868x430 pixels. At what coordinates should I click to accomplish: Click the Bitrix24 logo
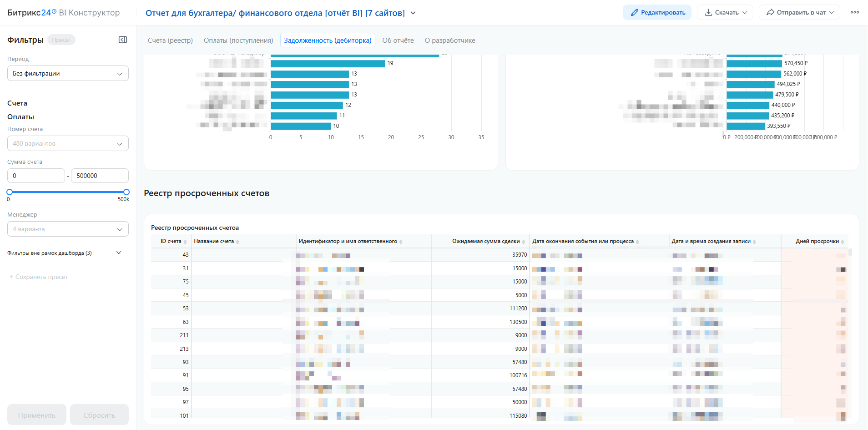32,13
